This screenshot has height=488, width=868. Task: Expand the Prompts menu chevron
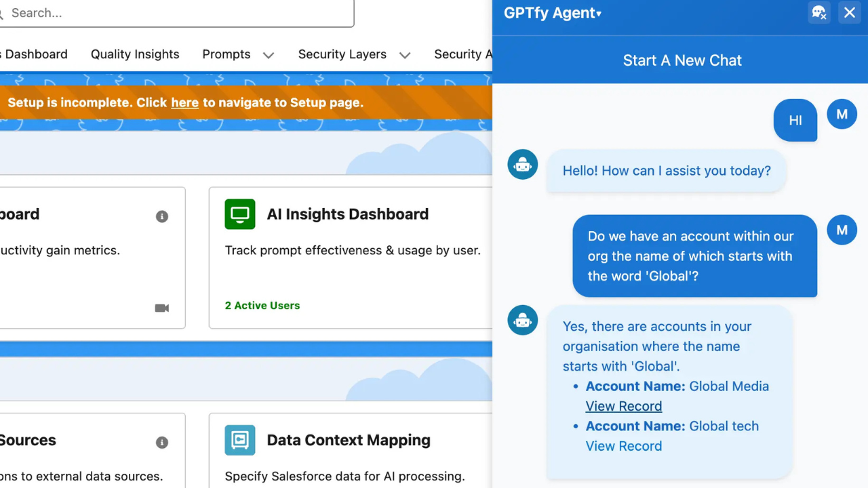click(269, 55)
